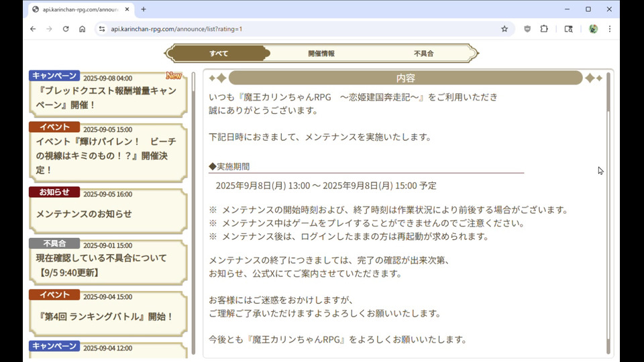Open the Extensions puzzle menu

click(544, 29)
